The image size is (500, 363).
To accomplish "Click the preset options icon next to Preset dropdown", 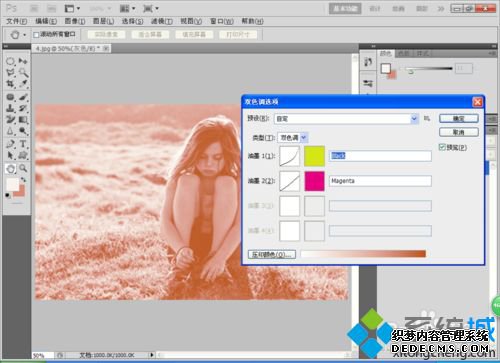I will [x=427, y=119].
